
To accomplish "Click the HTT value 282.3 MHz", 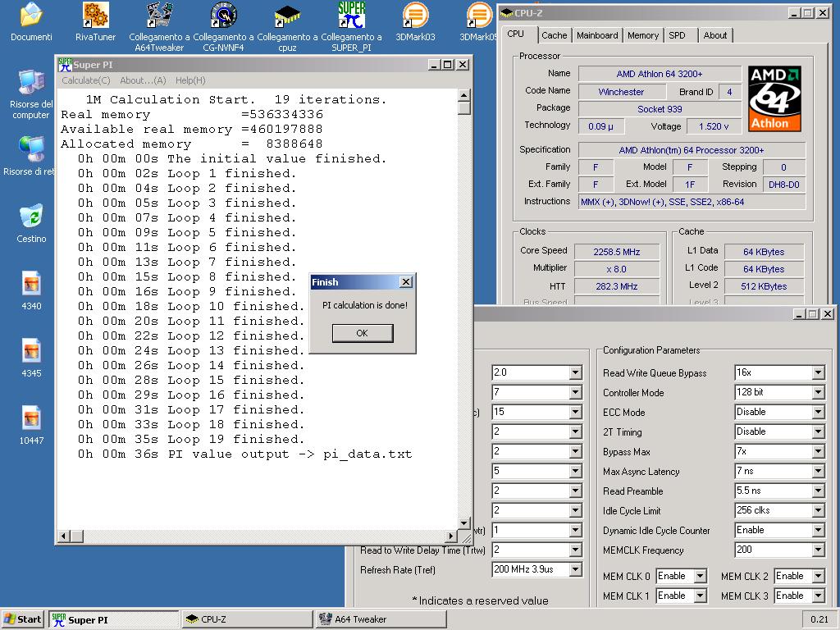I will [x=617, y=286].
